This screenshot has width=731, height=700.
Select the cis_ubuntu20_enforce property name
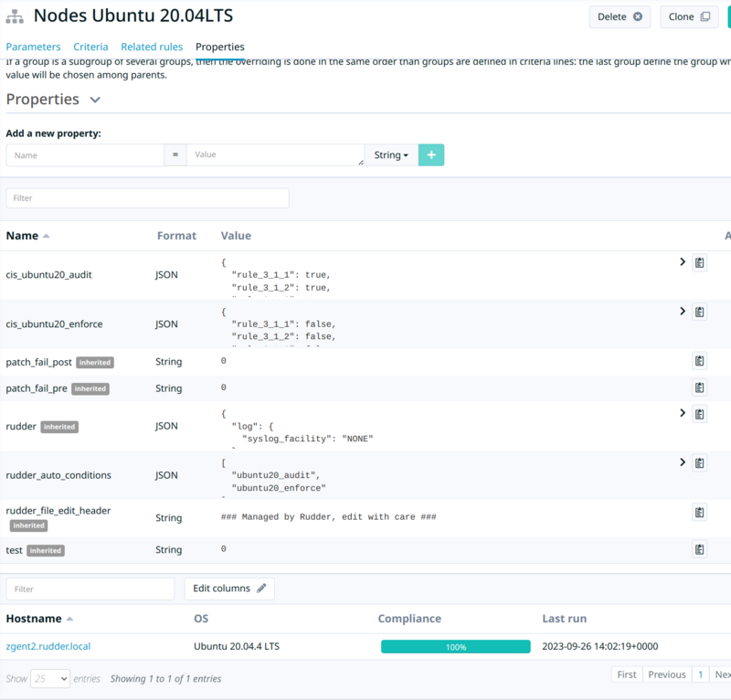point(54,324)
